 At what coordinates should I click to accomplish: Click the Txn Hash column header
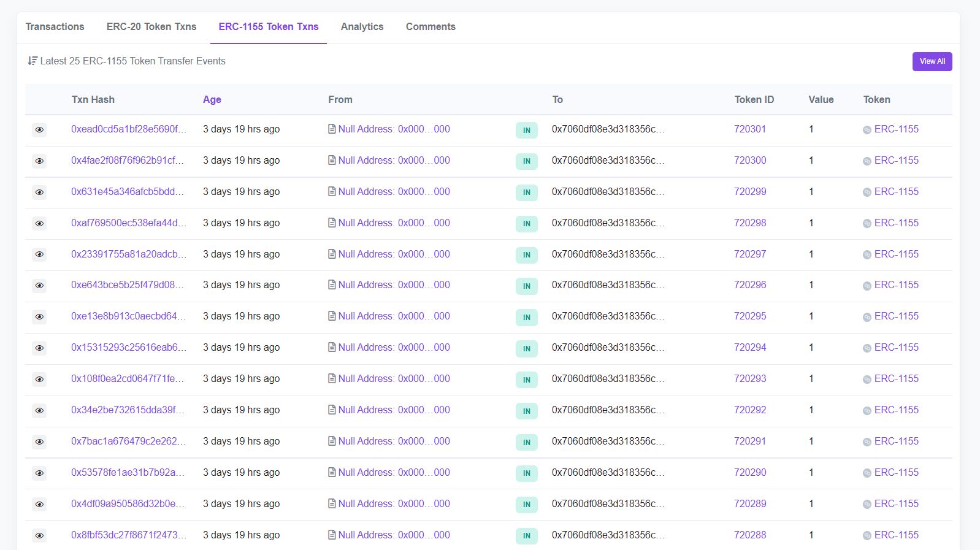pos(93,99)
